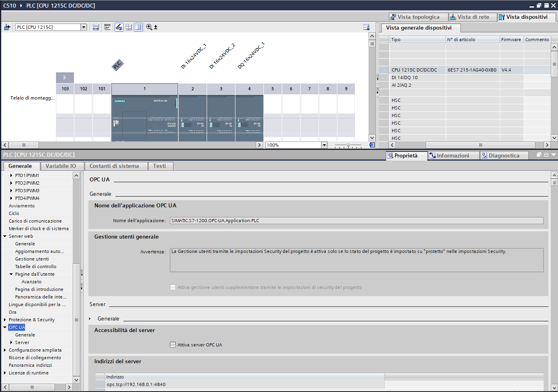The height and width of the screenshot is (392, 558).
Task: Select Ciclo in the properties tree
Action: coord(14,213)
